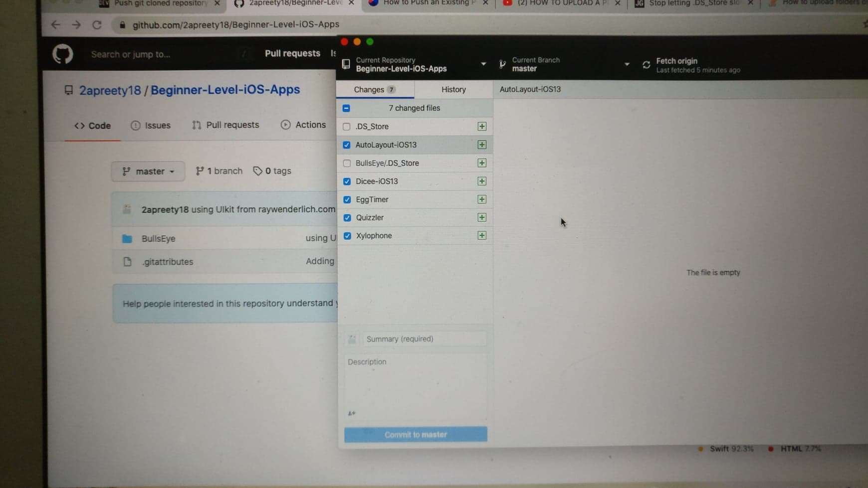The image size is (868, 488).
Task: Select the Xylophone row in changes list
Action: click(415, 236)
